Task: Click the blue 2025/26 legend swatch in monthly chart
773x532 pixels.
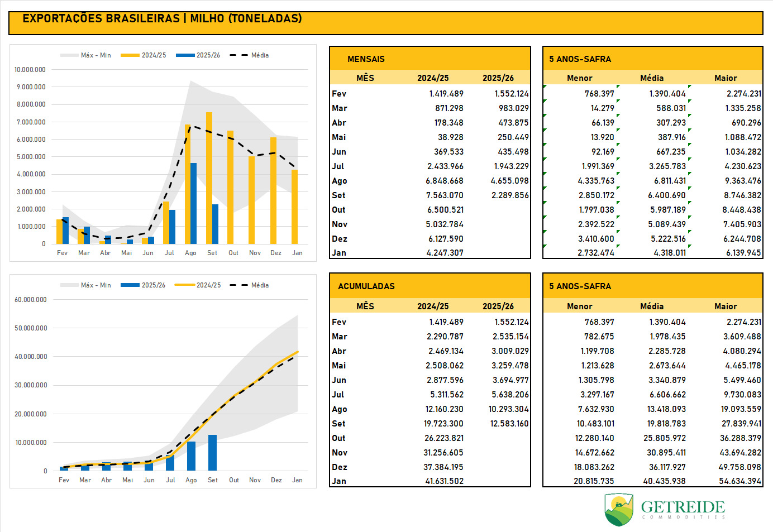Action: tap(185, 55)
